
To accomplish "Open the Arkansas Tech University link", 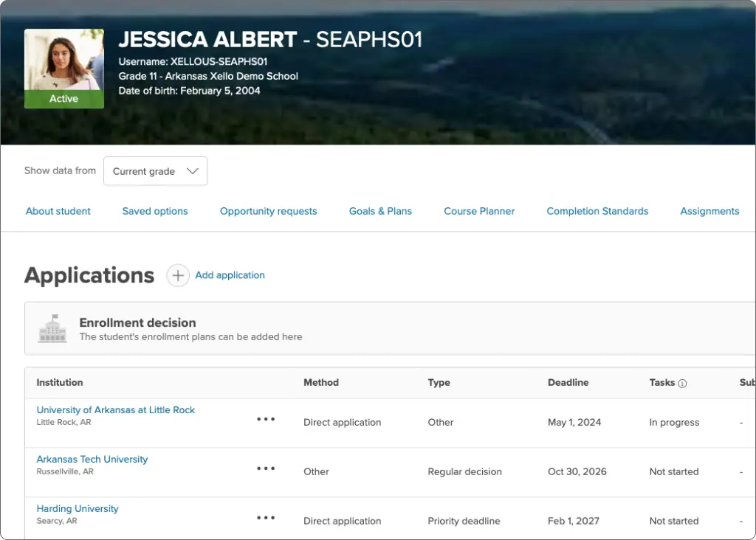I will click(x=92, y=459).
